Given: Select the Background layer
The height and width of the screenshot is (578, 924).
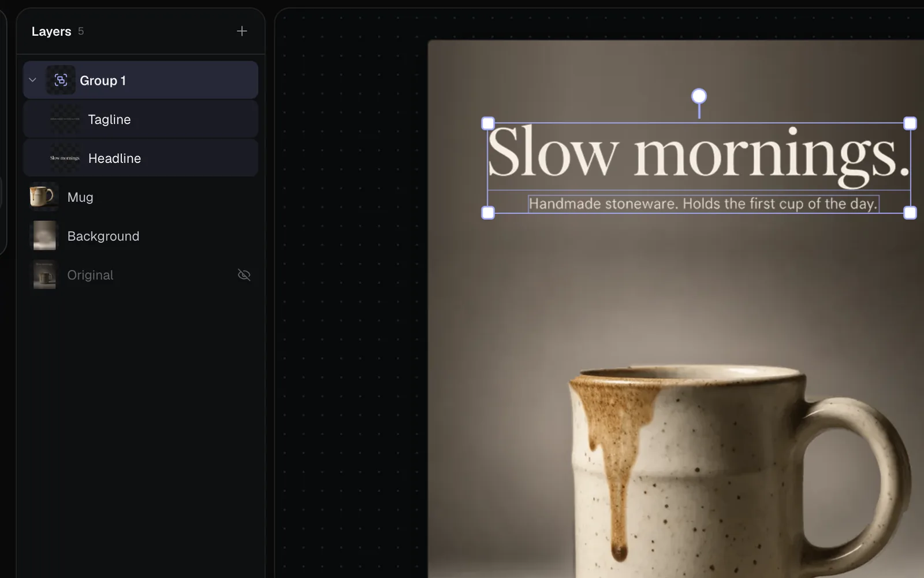Looking at the screenshot, I should (140, 236).
